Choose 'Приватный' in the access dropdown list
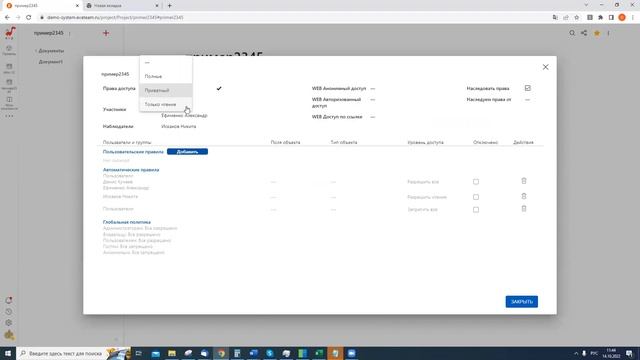Viewport: 640px width, 360px height. [166, 90]
